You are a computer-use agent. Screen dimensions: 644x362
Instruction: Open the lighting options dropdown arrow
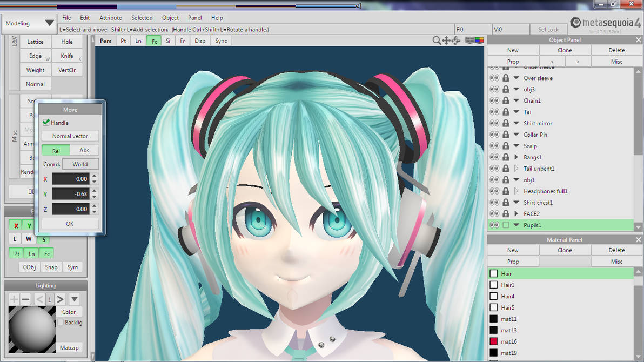point(75,299)
